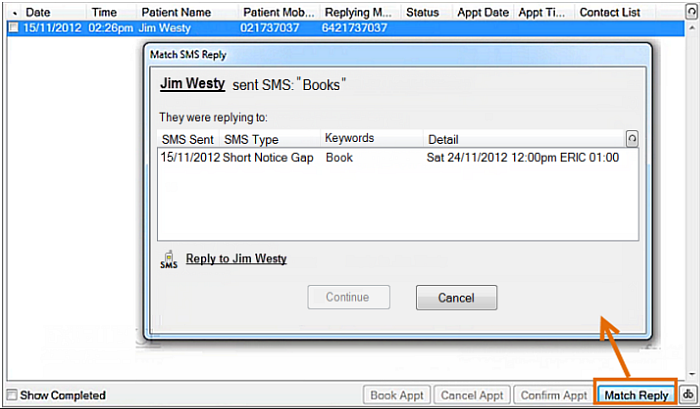Click Keywords column header in dialog

pos(349,139)
